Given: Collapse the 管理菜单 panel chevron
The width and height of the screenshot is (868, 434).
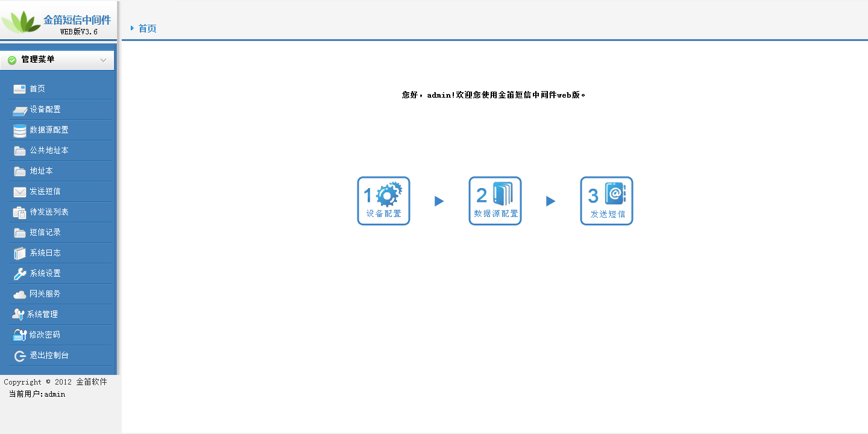Looking at the screenshot, I should [x=104, y=60].
